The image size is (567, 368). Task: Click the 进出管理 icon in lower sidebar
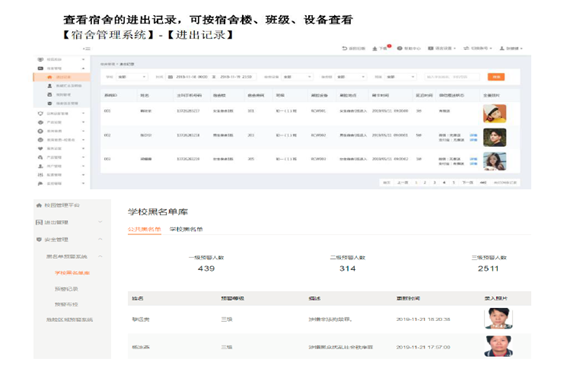click(x=39, y=222)
